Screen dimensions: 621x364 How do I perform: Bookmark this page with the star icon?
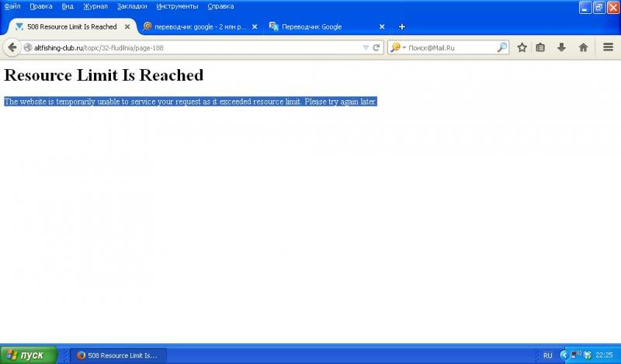click(x=522, y=47)
